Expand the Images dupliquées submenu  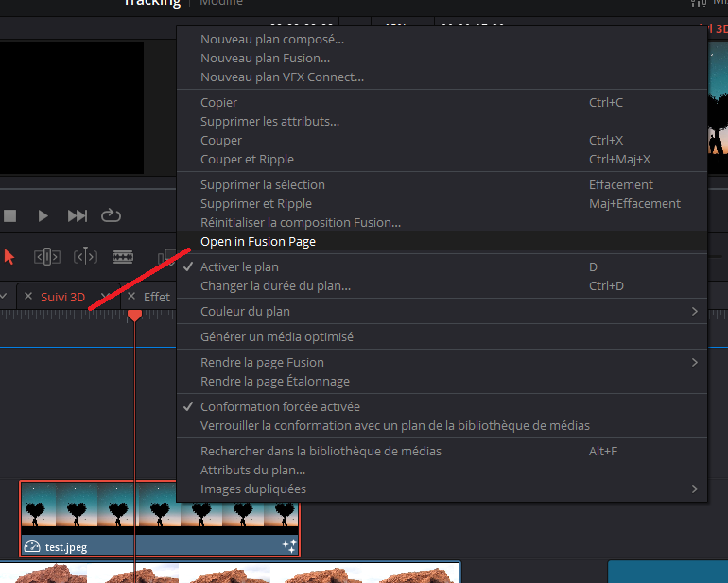tap(442, 489)
